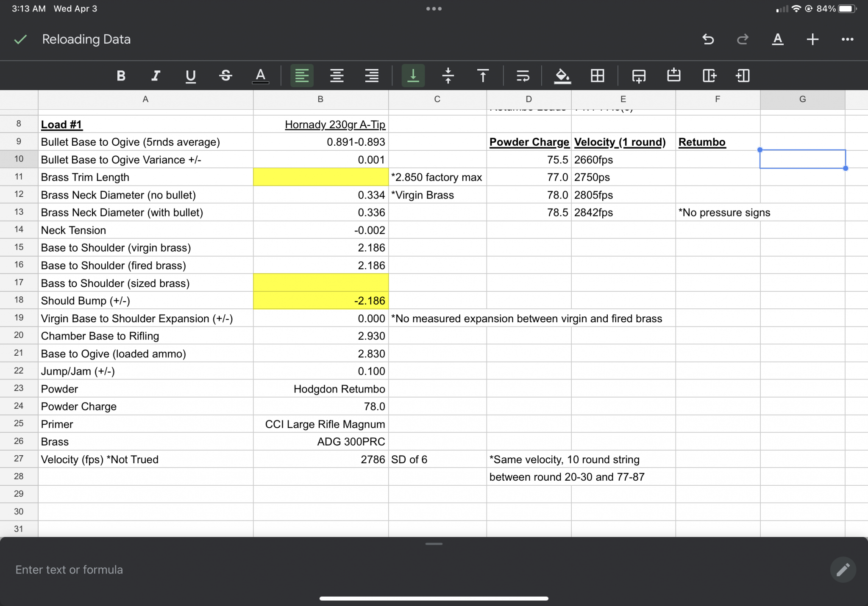Open the insert plus menu

812,39
